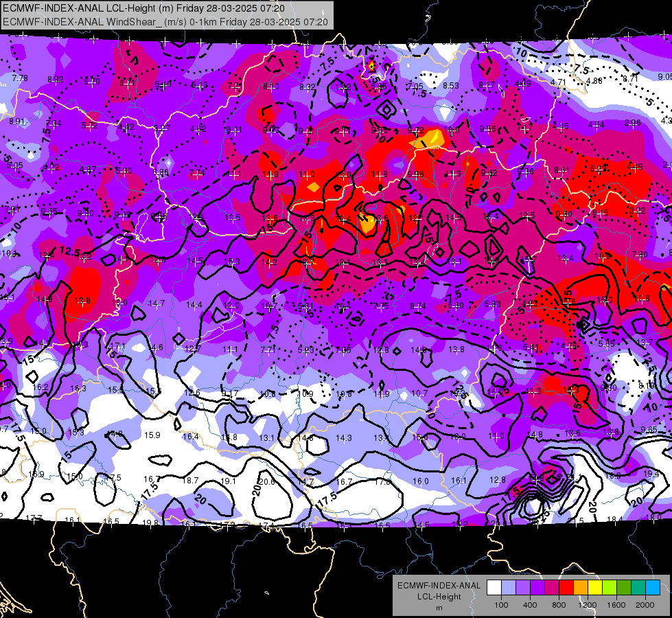Click the 8.82 wind shear value
Screen dimensions: 672x618
(56, 80)
